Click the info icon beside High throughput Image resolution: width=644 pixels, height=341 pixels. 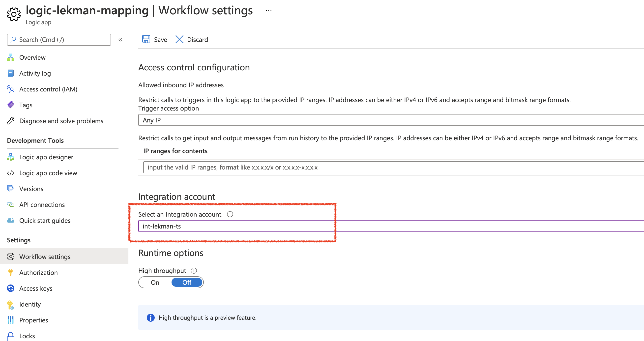[x=194, y=270]
